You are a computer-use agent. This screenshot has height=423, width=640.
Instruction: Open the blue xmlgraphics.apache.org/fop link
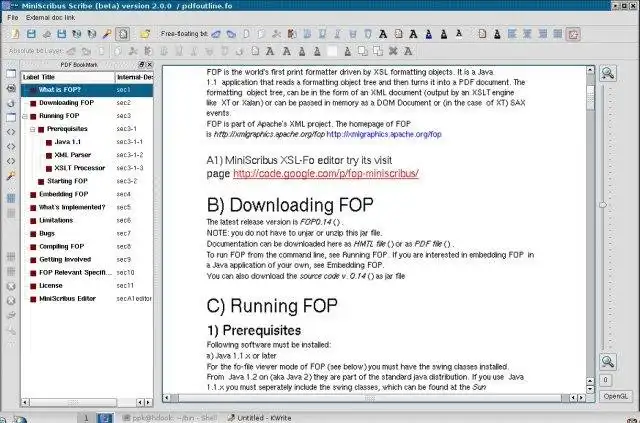(384, 134)
